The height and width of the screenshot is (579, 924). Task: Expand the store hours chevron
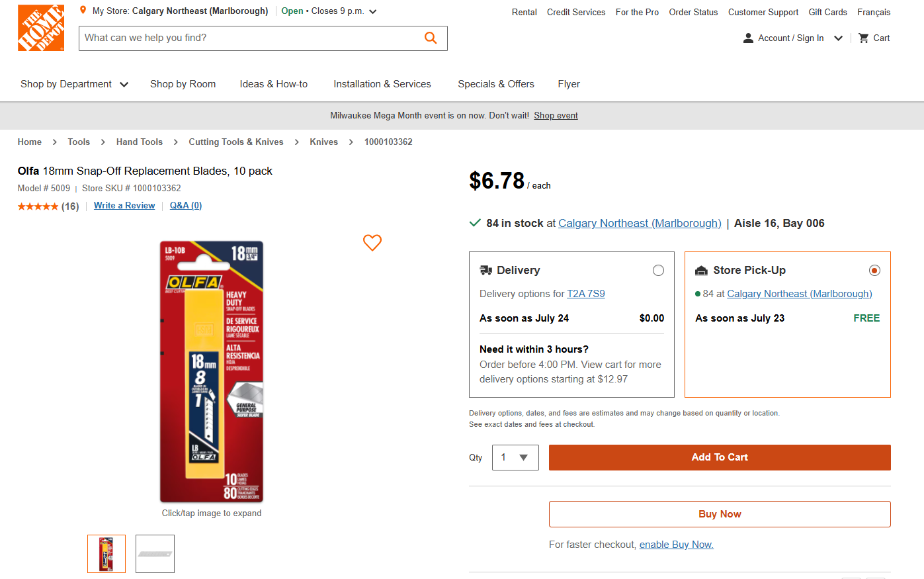(x=373, y=11)
